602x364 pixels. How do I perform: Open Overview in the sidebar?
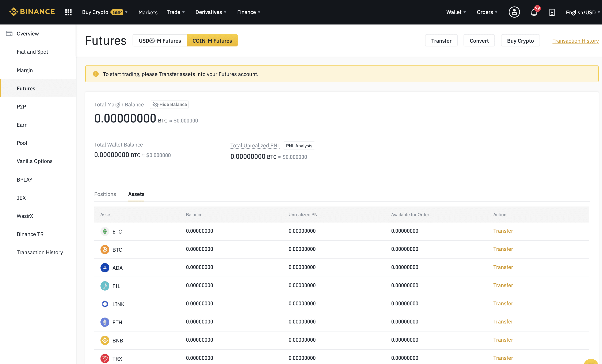click(x=28, y=34)
